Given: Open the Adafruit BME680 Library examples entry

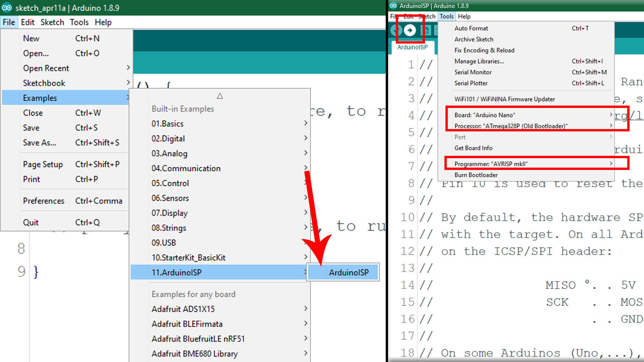Looking at the screenshot, I should [x=220, y=354].
